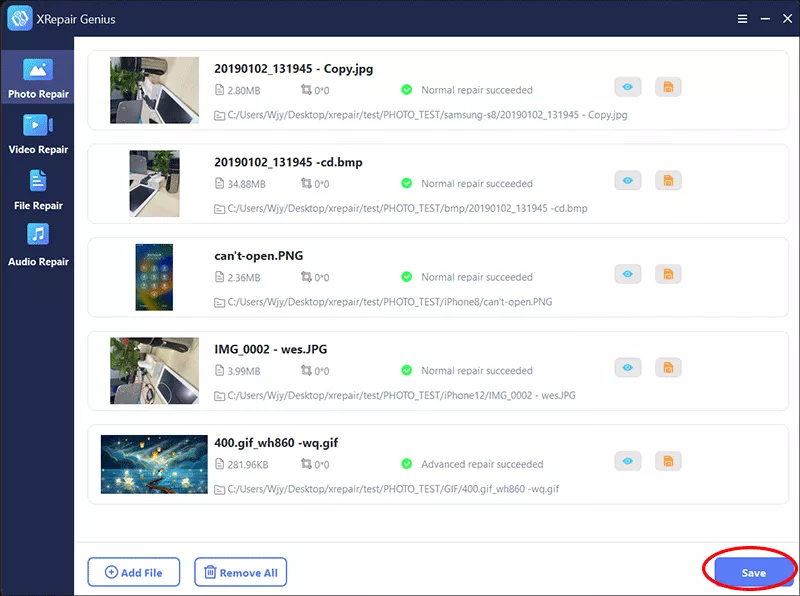Preview the 20190102_131945 -cd.bmp repair result
The width and height of the screenshot is (800, 596).
(x=627, y=181)
